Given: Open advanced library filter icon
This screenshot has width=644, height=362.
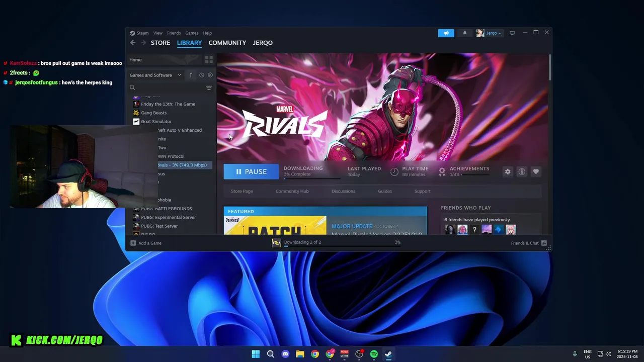Looking at the screenshot, I should tap(209, 87).
